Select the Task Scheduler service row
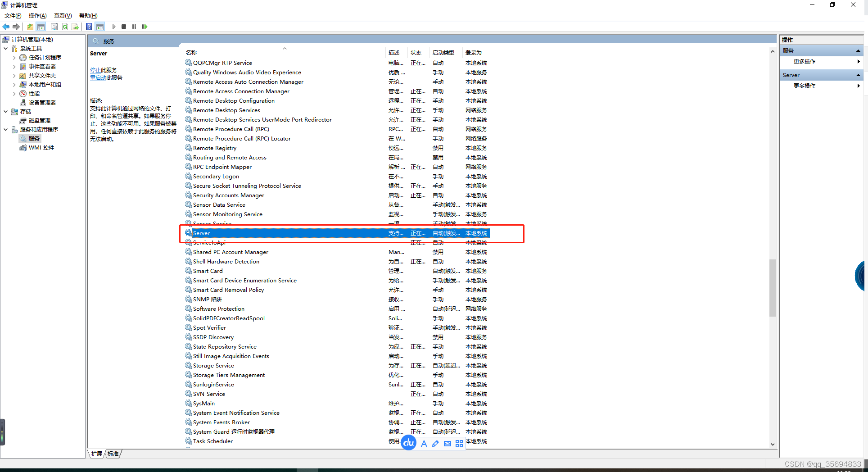The width and height of the screenshot is (868, 472). pyautogui.click(x=337, y=441)
